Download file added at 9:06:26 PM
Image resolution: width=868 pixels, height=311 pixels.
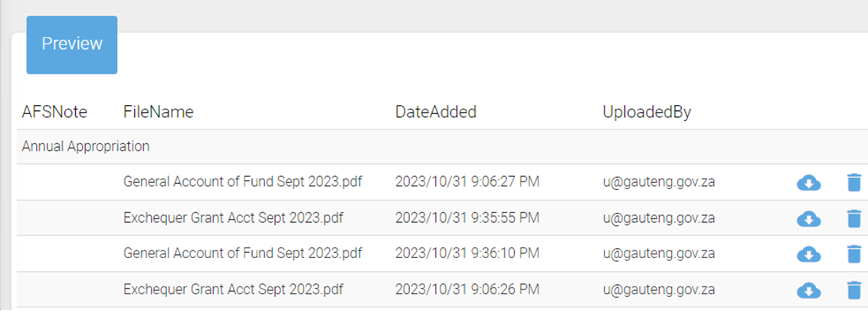(809, 290)
